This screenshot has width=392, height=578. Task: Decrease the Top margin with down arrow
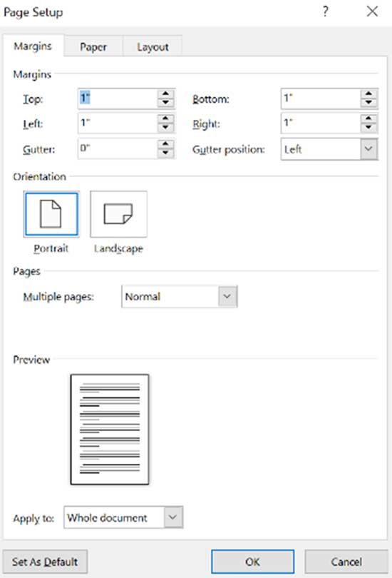(x=165, y=103)
